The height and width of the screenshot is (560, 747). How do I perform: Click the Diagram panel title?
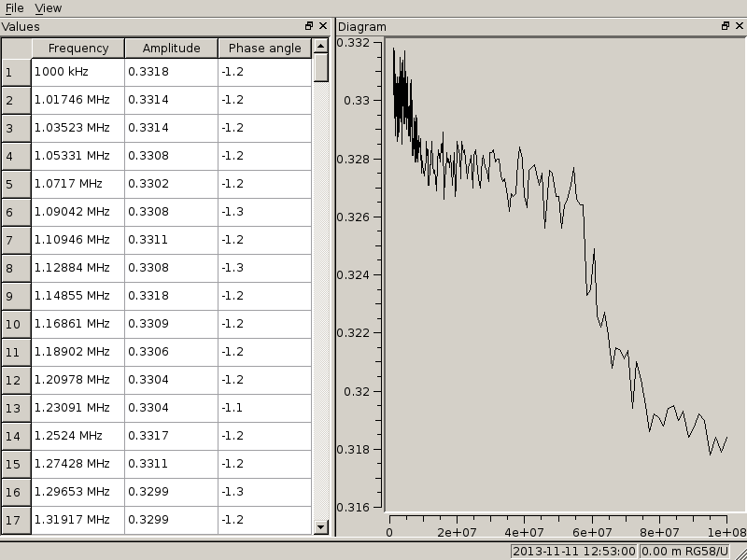click(x=361, y=27)
